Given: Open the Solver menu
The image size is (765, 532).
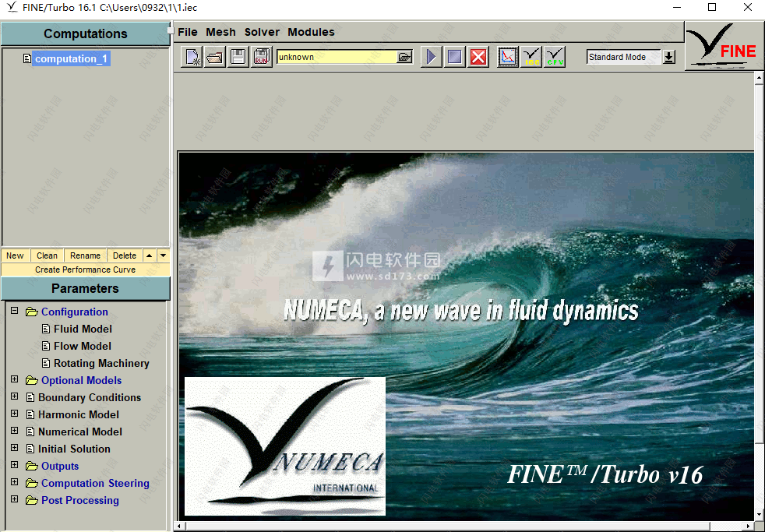Looking at the screenshot, I should point(262,32).
